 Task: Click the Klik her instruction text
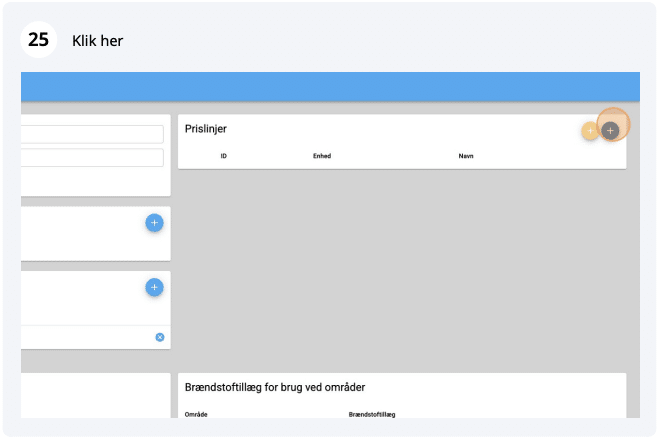pos(98,41)
